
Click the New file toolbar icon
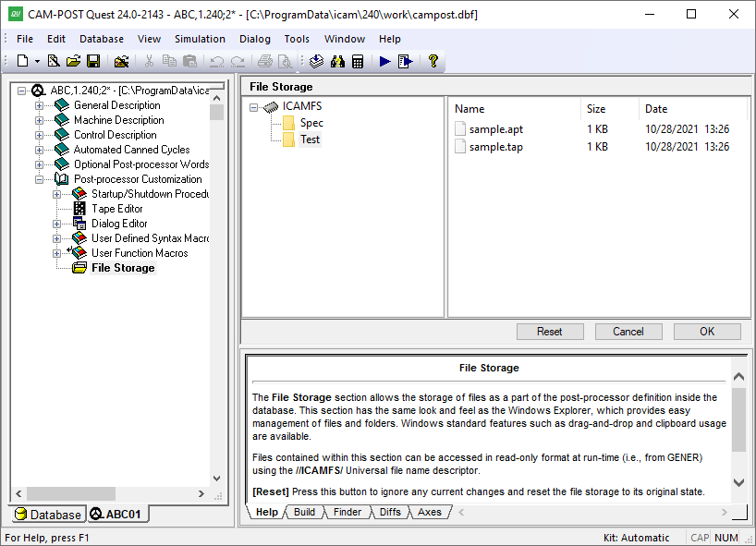coord(22,61)
